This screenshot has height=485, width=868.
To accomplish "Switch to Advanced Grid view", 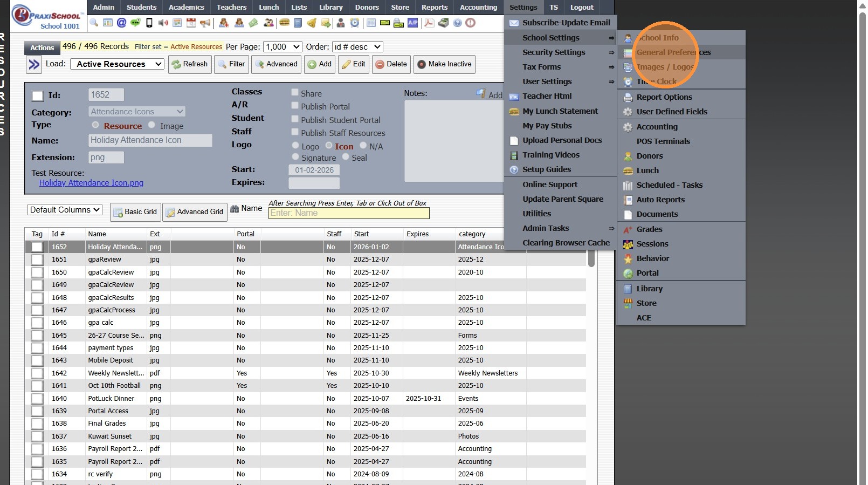I will tap(195, 212).
